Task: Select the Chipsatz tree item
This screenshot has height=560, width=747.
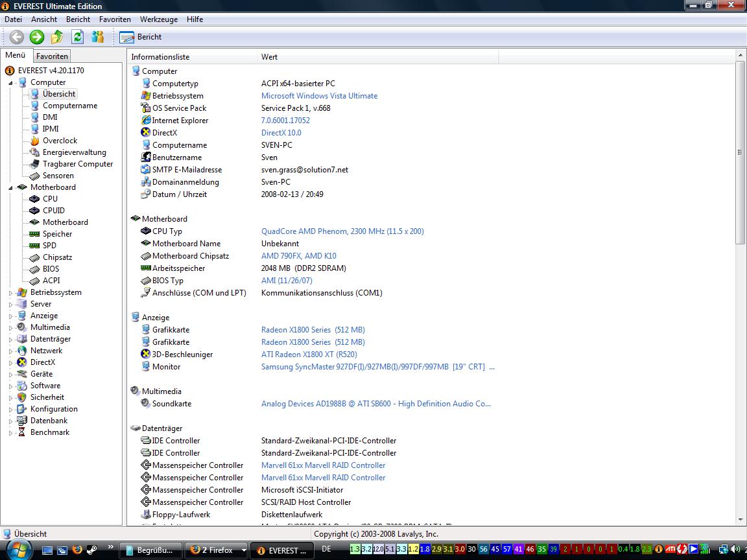Action: click(57, 257)
